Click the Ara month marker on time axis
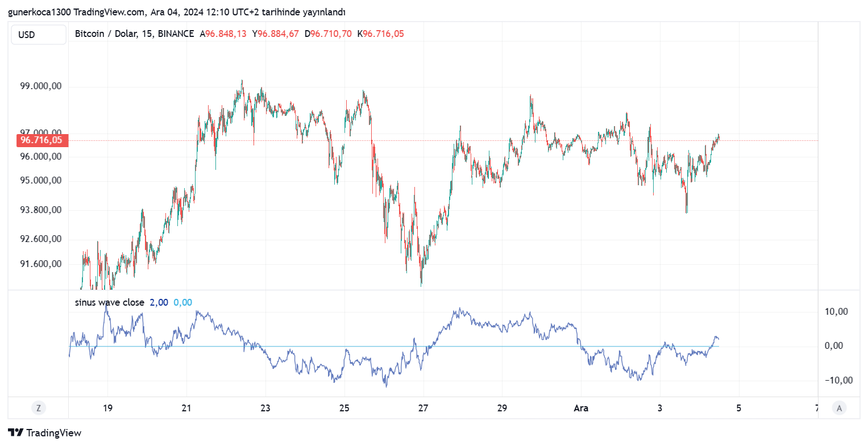This screenshot has height=446, width=868. click(581, 408)
